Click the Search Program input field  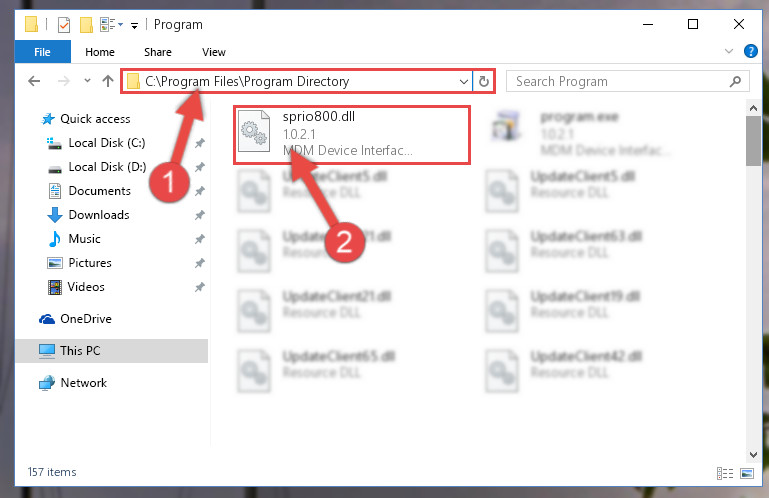click(x=620, y=81)
